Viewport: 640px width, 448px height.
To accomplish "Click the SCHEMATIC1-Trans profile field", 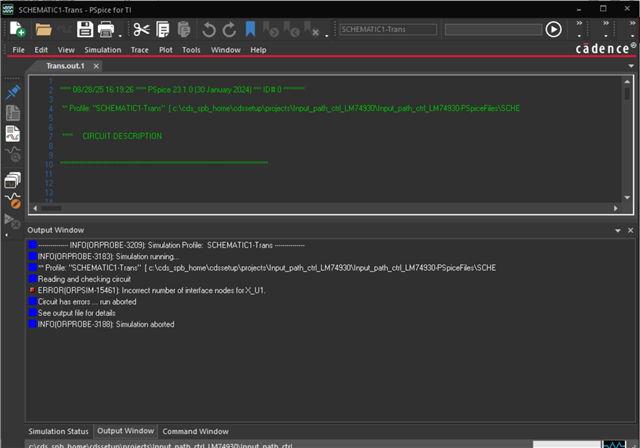I will click(x=388, y=29).
